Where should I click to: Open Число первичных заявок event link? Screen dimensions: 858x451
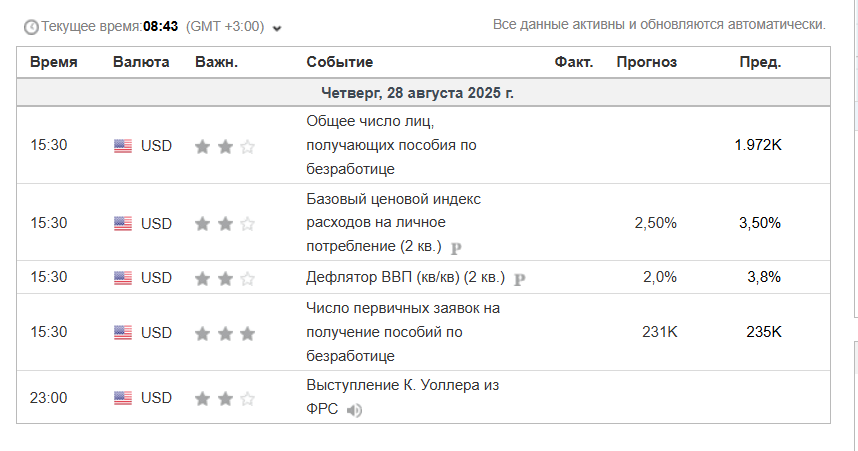tap(403, 332)
